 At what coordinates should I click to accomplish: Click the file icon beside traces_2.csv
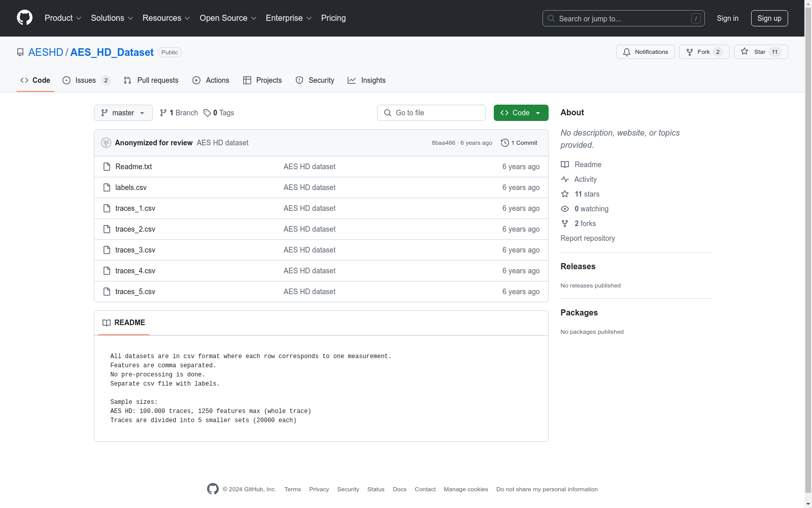pos(107,229)
